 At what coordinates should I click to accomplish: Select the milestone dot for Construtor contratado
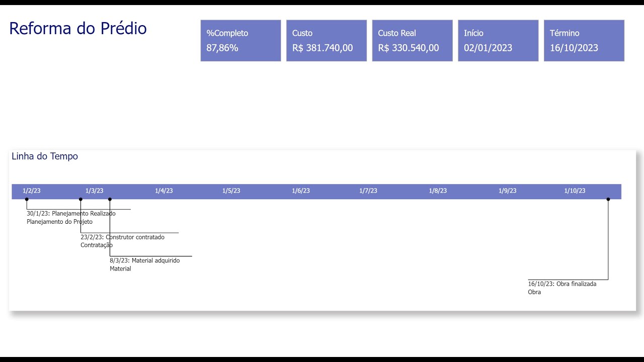(80, 200)
